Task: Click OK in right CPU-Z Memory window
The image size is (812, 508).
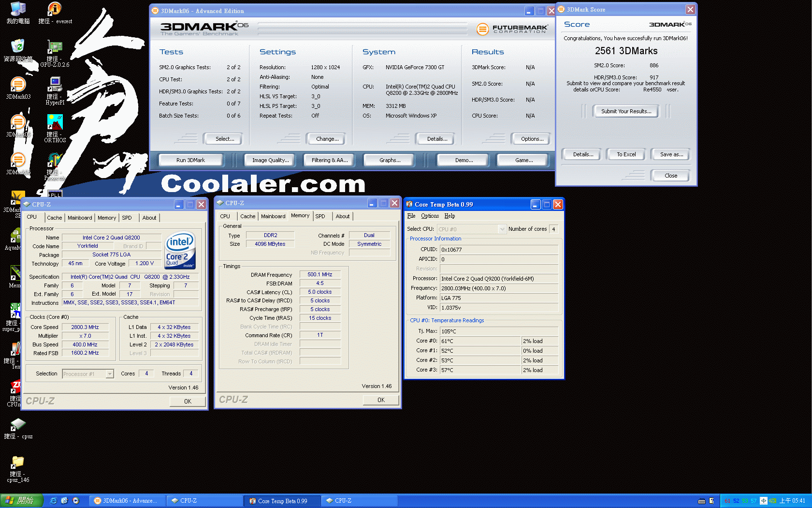Action: click(381, 400)
